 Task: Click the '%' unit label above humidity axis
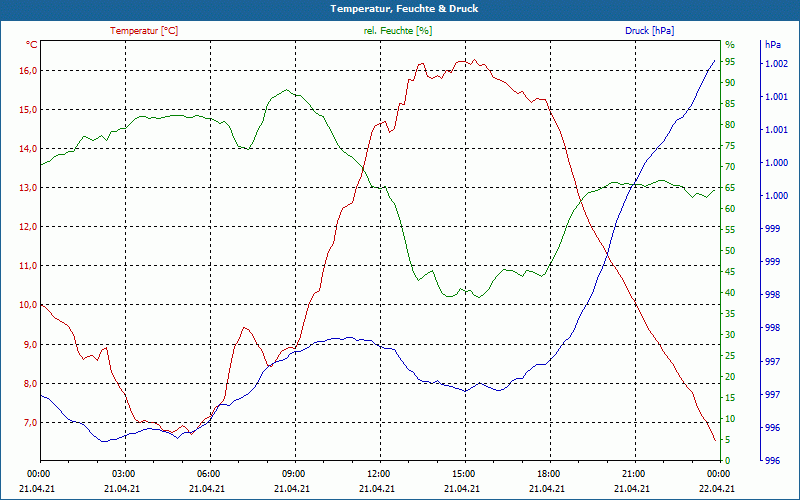pos(730,45)
